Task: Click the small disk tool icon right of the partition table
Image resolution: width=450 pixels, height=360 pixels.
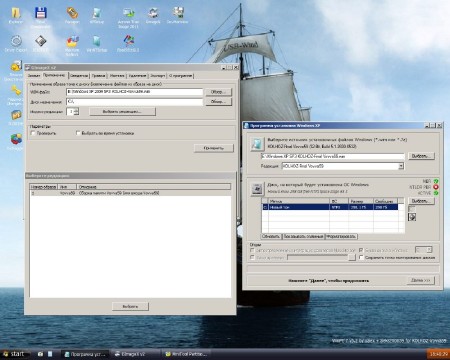Action: (412, 217)
